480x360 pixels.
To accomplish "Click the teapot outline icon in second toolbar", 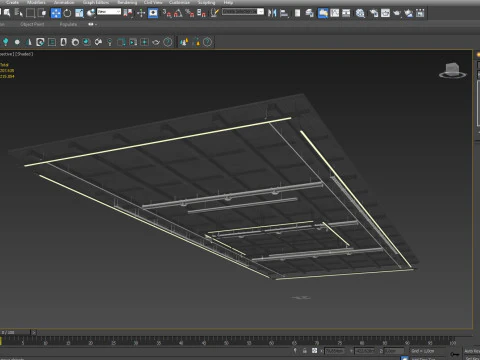I will tap(156, 42).
